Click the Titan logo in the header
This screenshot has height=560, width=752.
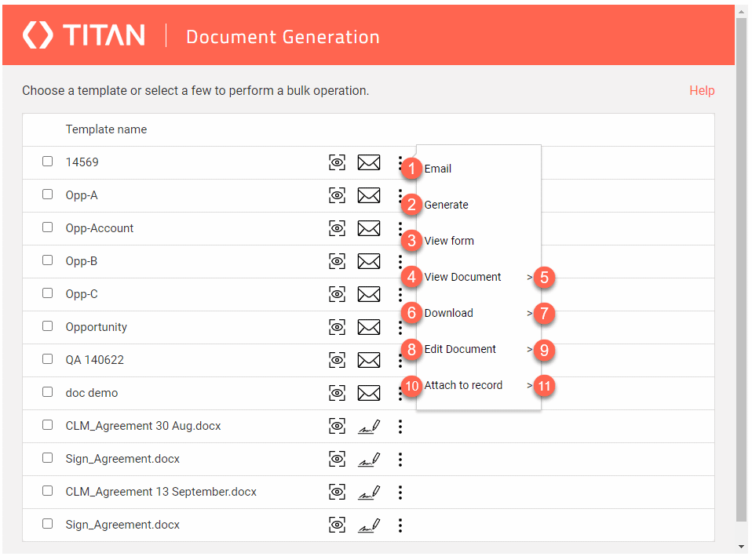pos(84,35)
